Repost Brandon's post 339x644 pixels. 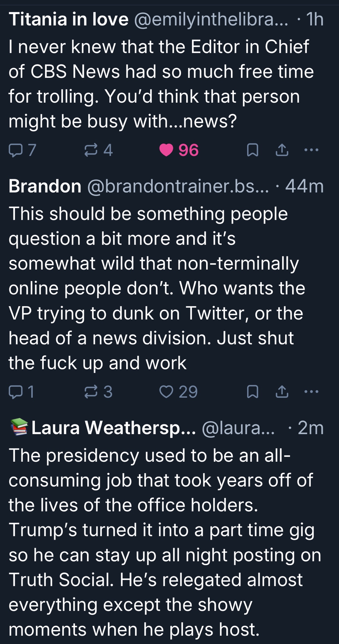[91, 392]
